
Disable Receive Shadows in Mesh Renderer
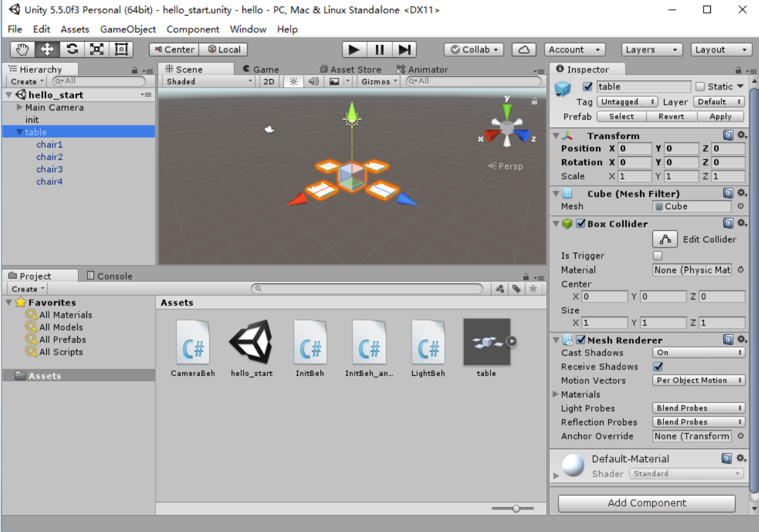pos(658,367)
